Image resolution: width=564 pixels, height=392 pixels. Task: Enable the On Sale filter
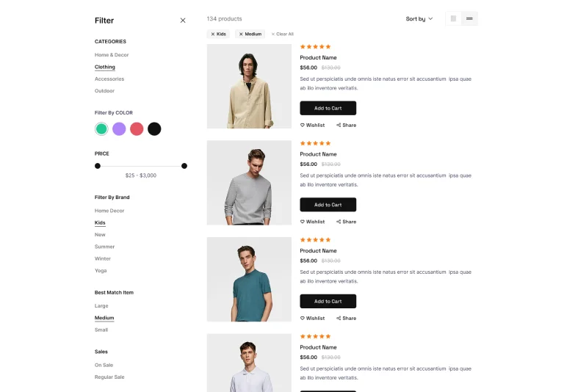[104, 365]
